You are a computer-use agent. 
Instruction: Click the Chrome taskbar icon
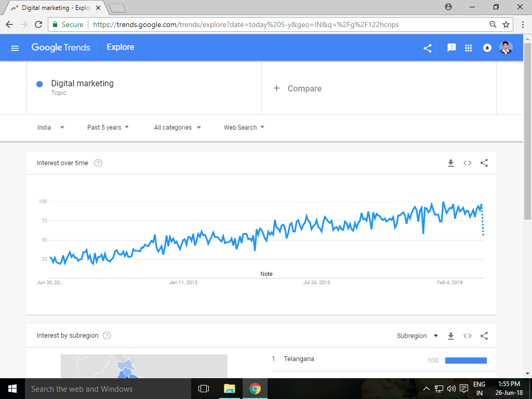(x=255, y=389)
